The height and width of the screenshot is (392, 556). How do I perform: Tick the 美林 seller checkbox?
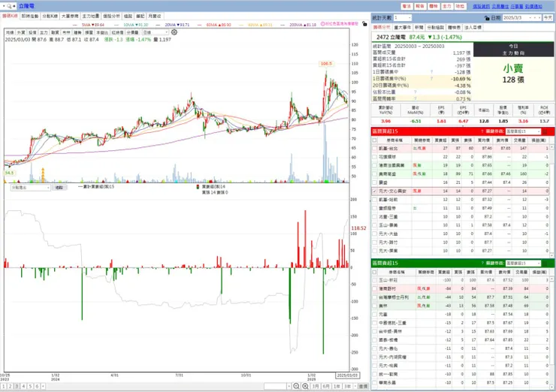click(x=375, y=306)
